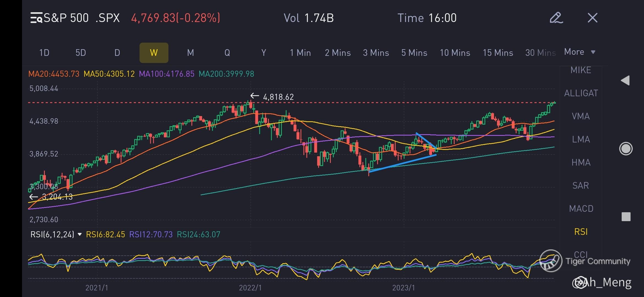Image resolution: width=644 pixels, height=297 pixels.
Task: Expand the More timeframes dropdown
Action: 580,52
